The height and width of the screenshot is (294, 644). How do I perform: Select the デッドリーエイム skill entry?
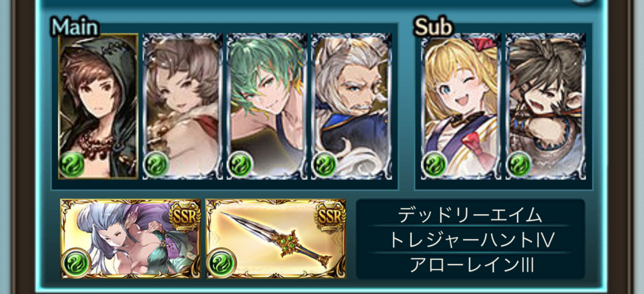[x=470, y=215]
